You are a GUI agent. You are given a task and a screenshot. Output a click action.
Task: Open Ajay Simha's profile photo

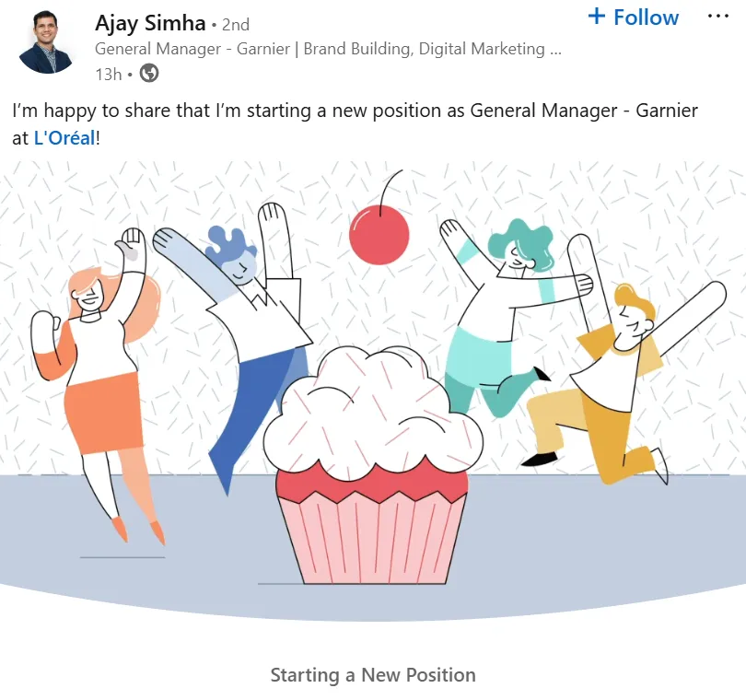point(47,42)
